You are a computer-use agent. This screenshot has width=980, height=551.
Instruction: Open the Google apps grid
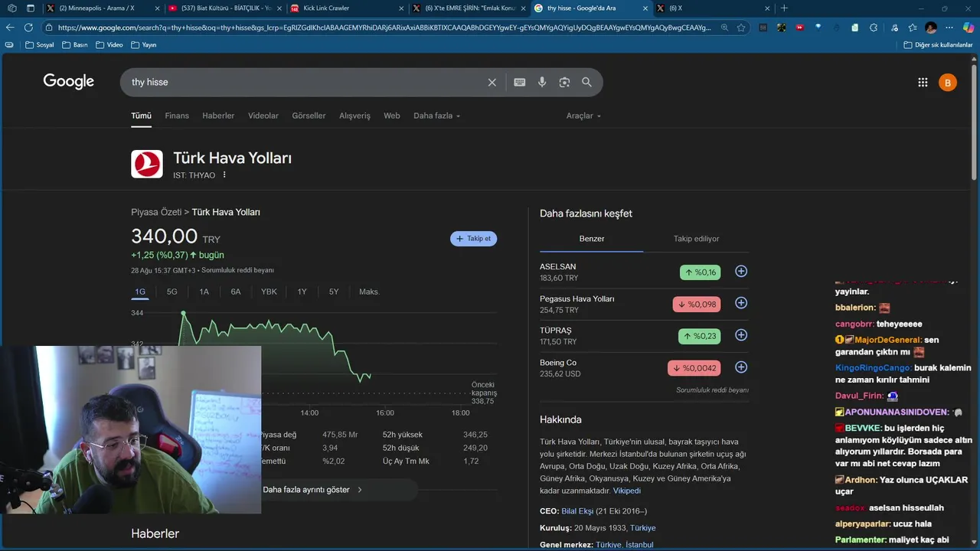click(x=923, y=83)
